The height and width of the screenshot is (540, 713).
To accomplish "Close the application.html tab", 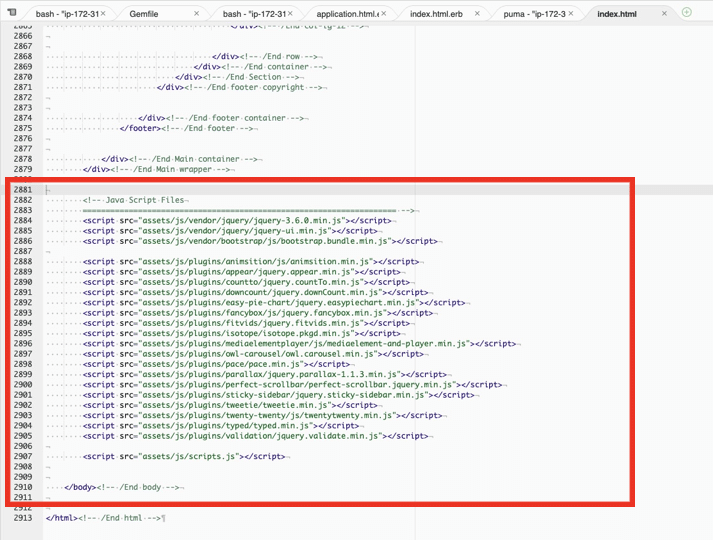I will point(384,14).
